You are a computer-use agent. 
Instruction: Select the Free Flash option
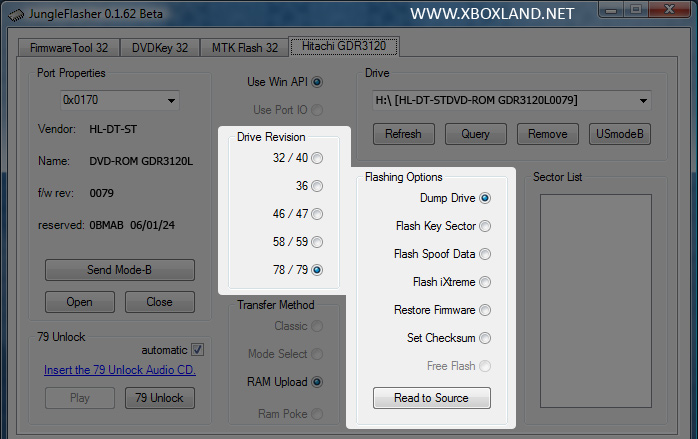pos(485,366)
